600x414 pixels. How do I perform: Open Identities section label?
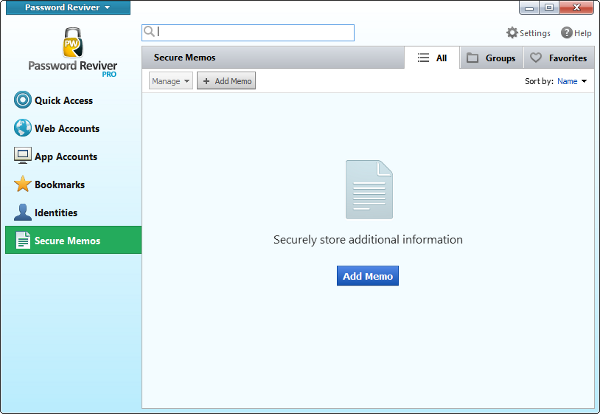56,213
